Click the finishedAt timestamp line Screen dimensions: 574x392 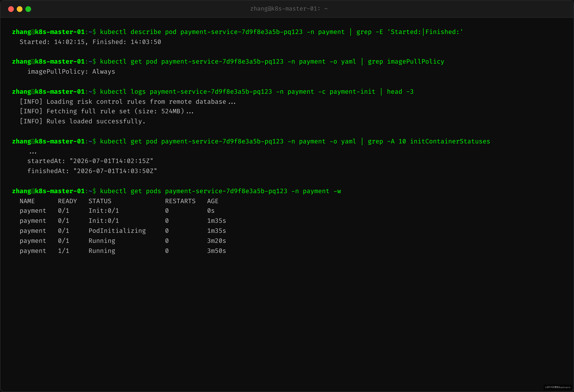coord(92,171)
